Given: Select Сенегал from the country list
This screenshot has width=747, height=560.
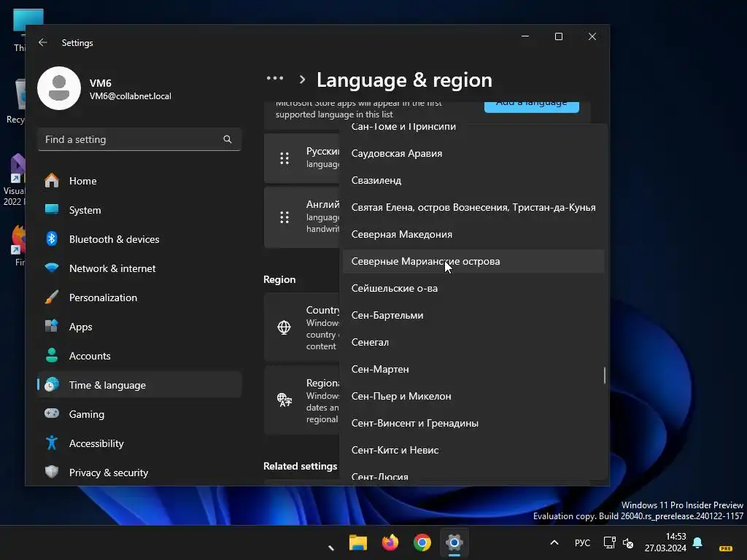Looking at the screenshot, I should [473, 342].
